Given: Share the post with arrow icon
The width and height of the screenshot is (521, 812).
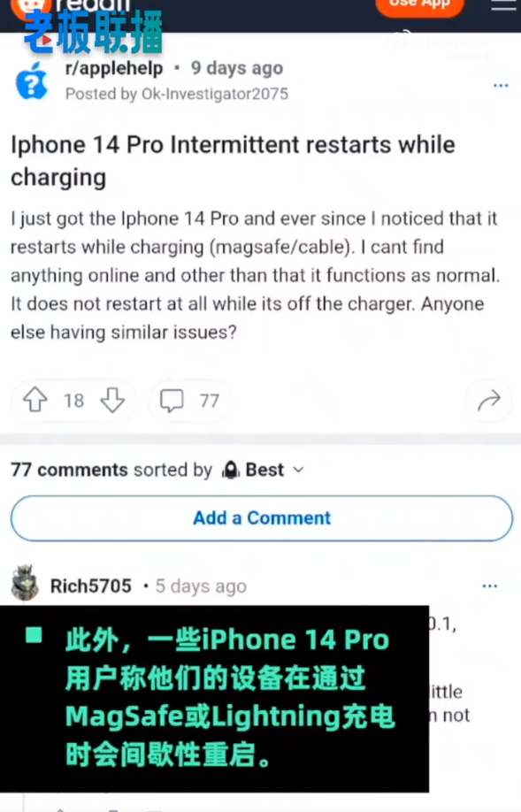Looking at the screenshot, I should click(489, 401).
